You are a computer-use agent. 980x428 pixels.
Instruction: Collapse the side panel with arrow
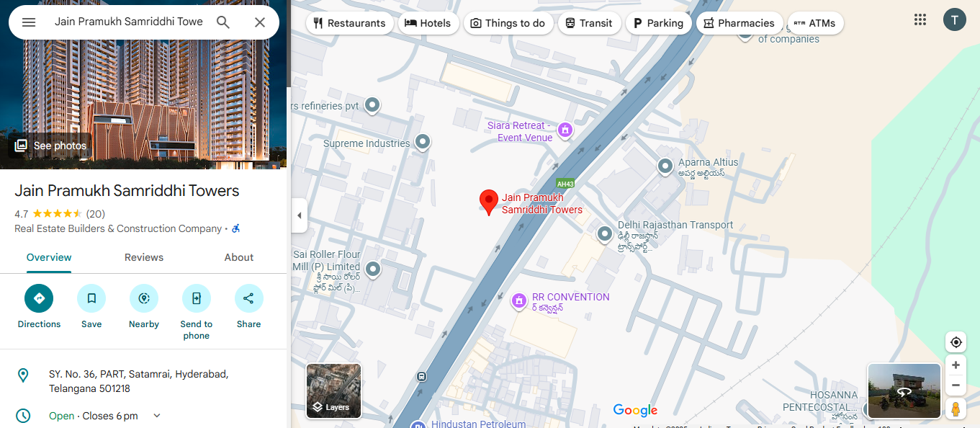[x=300, y=215]
